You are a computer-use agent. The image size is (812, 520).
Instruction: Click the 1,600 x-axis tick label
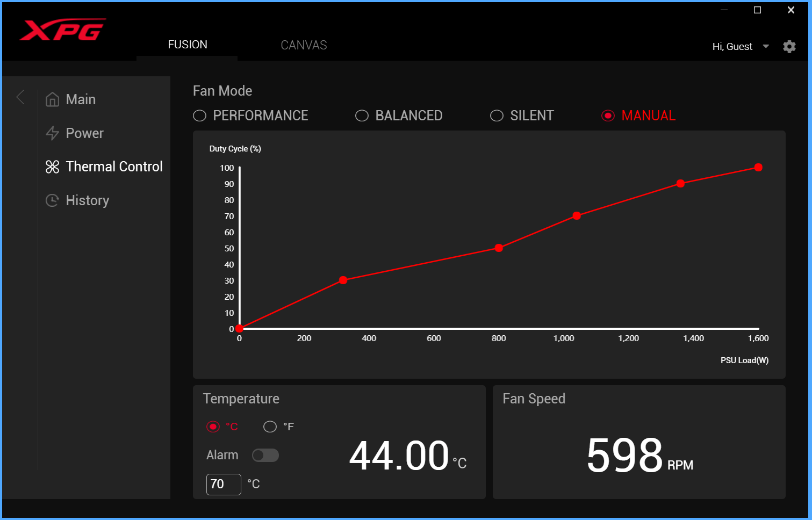[x=758, y=338]
